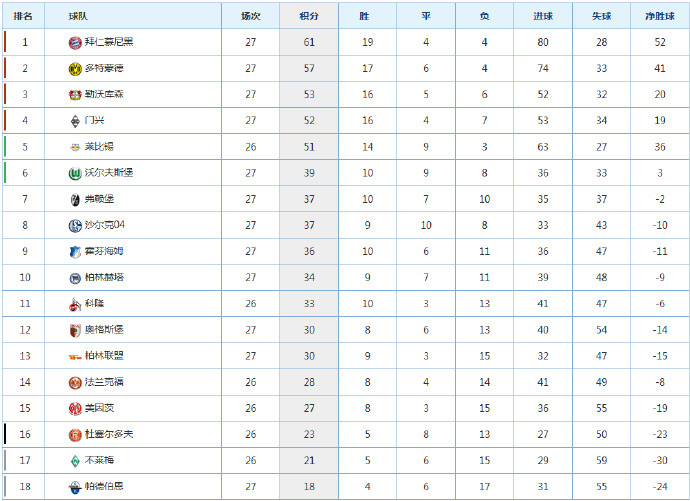Image resolution: width=690 pixels, height=501 pixels.
Task: Click the Eintracht Frankfurt (法兰克福) logo
Action: point(75,382)
